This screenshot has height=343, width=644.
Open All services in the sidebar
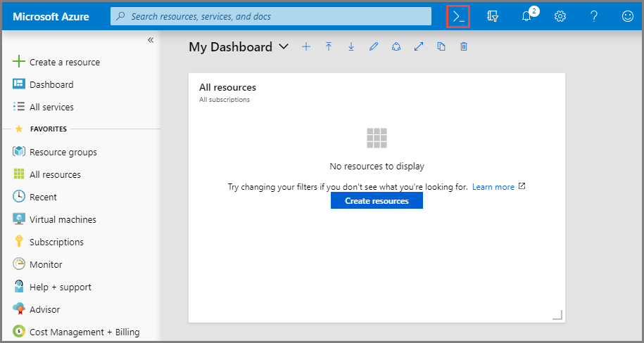pos(51,107)
